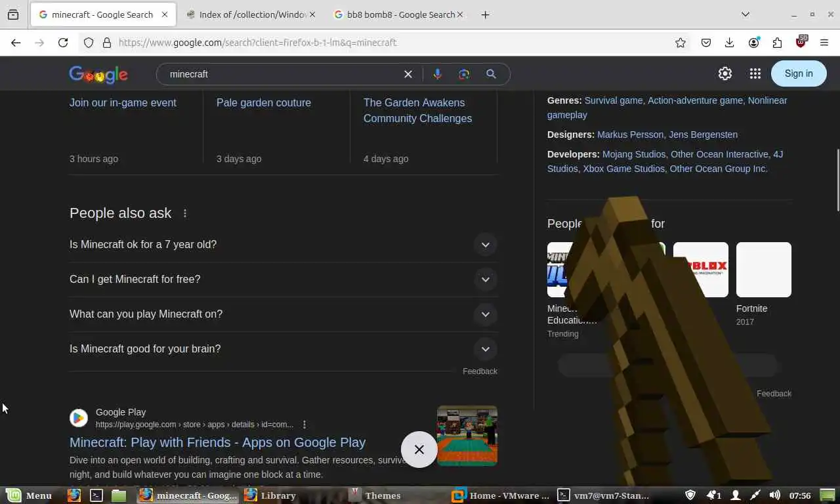
Task: Open the Roblox suggestion thumbnail
Action: [x=701, y=270]
